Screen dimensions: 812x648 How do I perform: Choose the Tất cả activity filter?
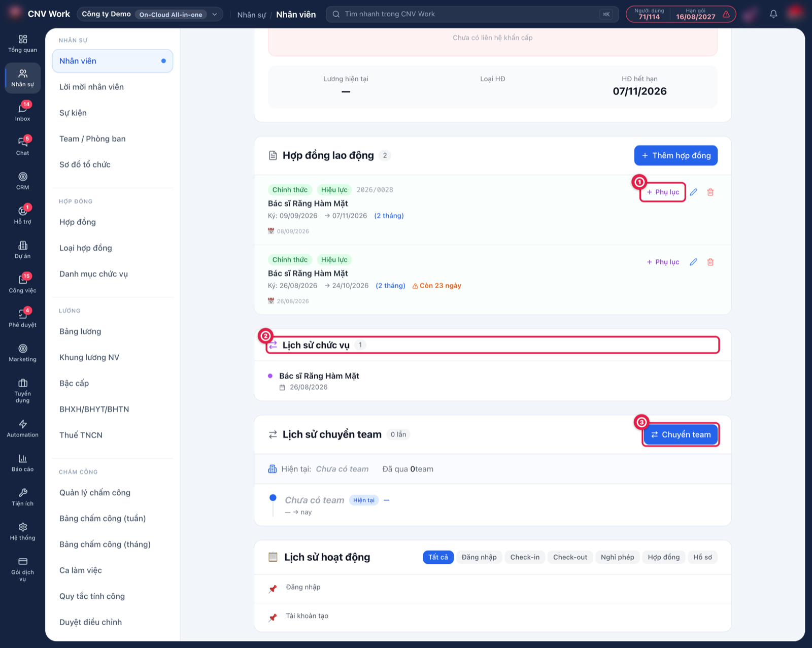[x=438, y=557]
